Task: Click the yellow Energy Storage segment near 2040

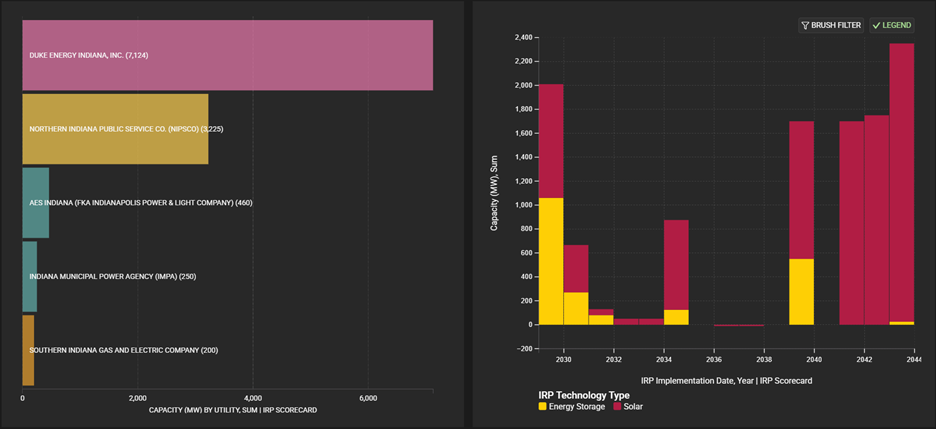Action: 801,292
